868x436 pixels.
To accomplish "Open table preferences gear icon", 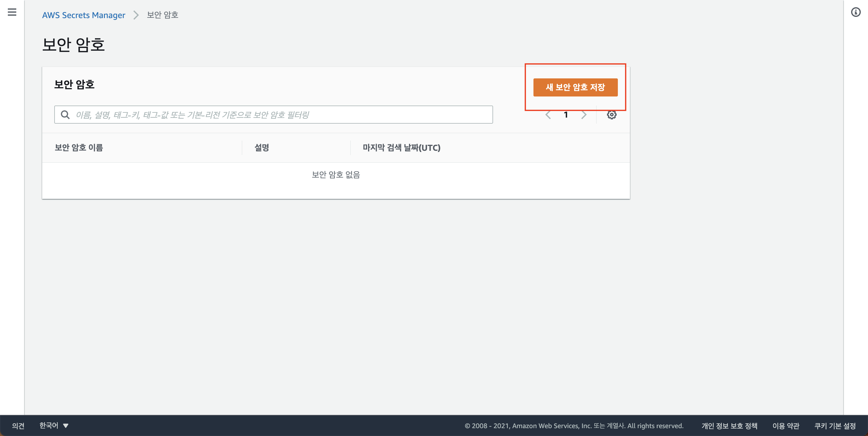I will [x=612, y=115].
